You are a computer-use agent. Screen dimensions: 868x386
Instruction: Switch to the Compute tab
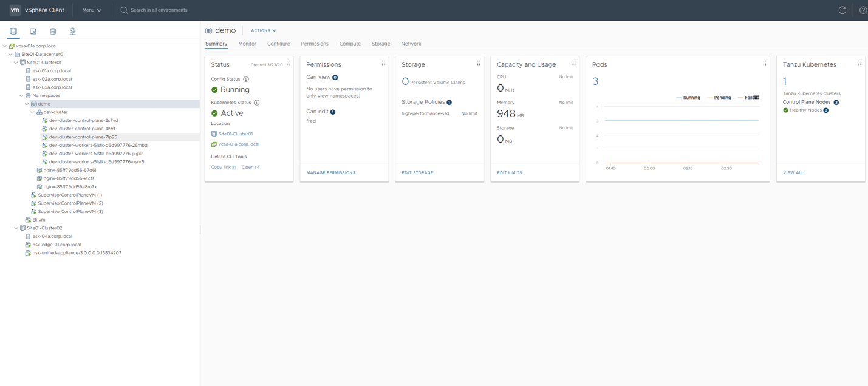(x=350, y=44)
